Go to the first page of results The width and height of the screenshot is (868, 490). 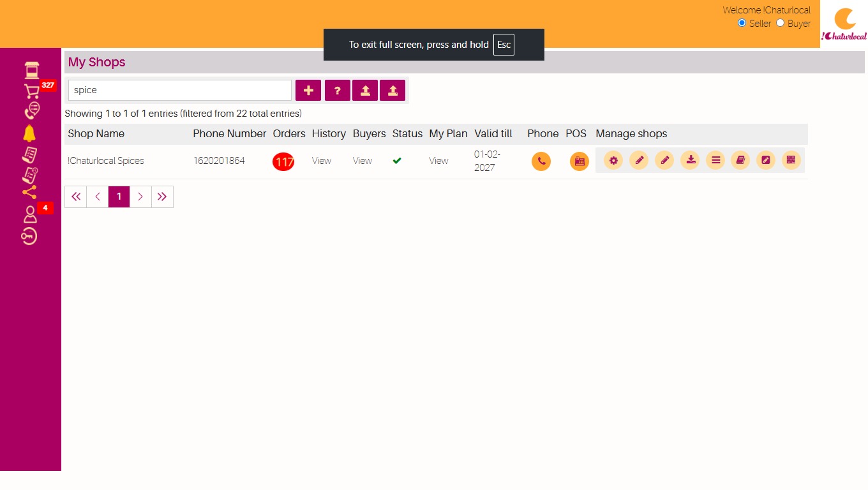76,197
